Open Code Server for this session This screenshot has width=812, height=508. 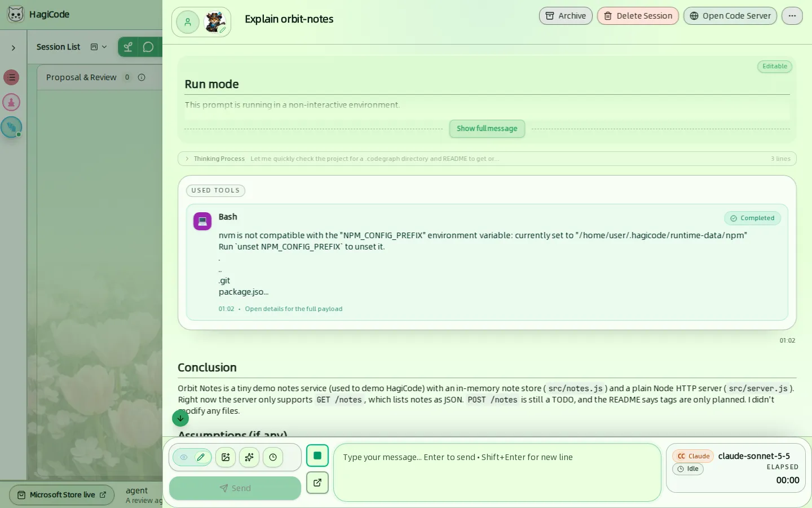pos(730,16)
